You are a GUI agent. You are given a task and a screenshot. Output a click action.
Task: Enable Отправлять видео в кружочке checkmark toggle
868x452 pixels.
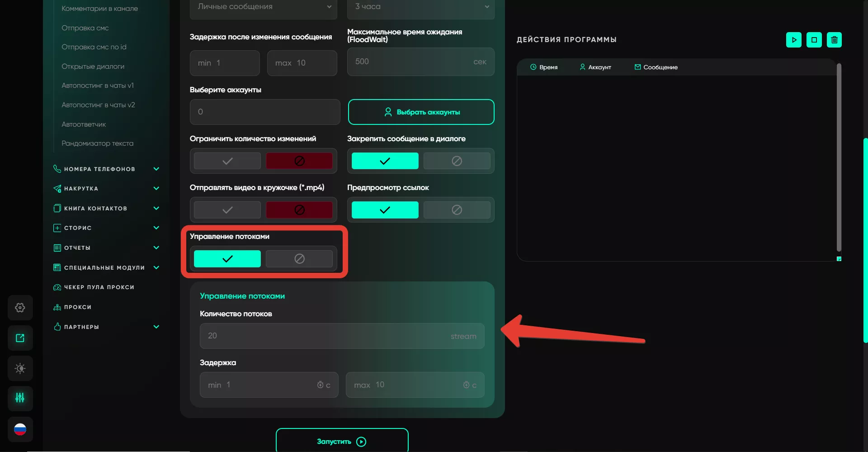227,210
